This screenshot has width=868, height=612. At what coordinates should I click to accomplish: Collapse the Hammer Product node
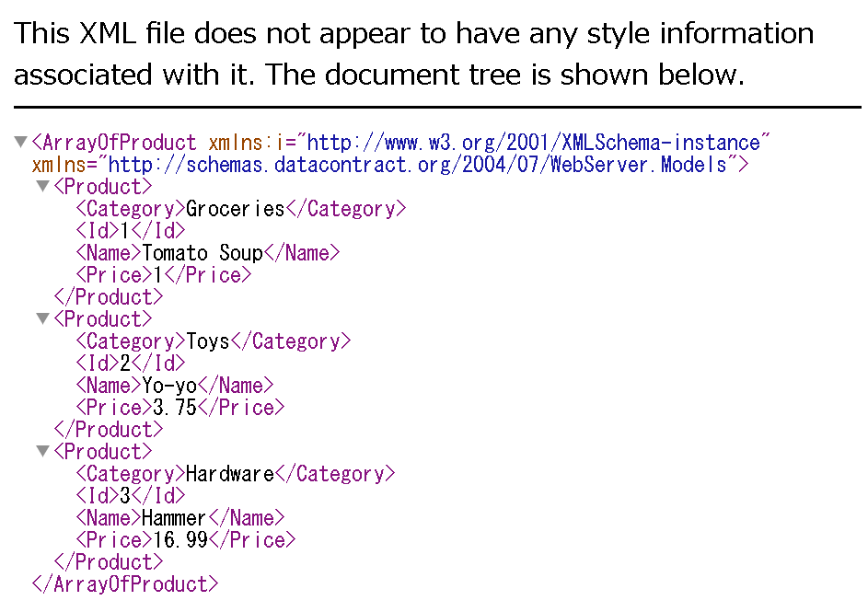pos(42,452)
